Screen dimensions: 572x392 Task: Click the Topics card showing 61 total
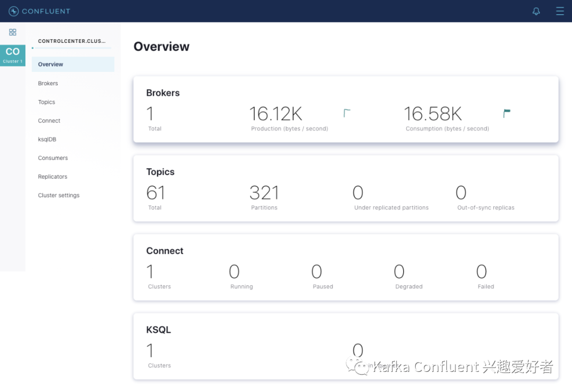346,188
